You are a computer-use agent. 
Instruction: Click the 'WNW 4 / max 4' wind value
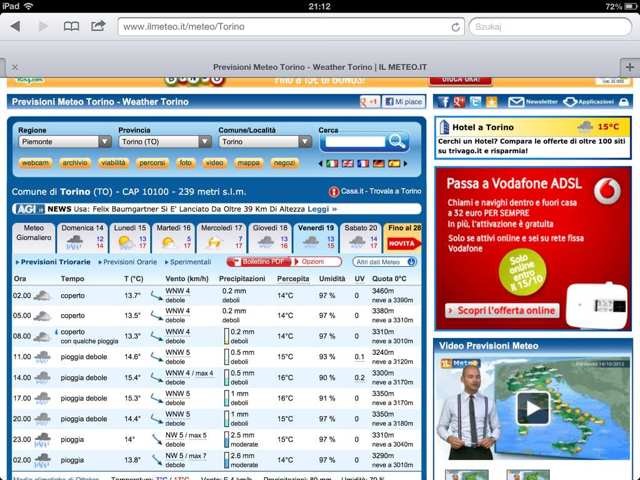coord(189,373)
